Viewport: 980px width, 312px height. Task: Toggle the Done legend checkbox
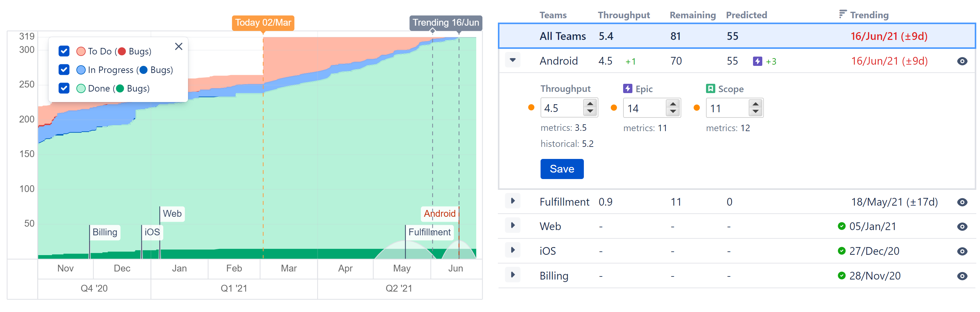[x=64, y=88]
